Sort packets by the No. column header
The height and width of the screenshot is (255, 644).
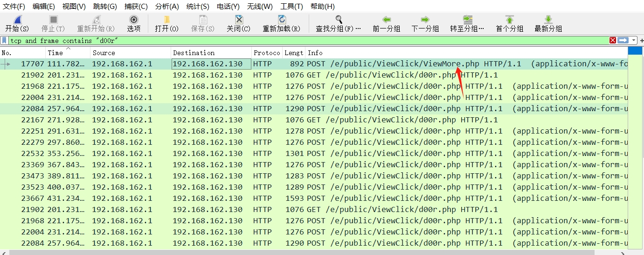pyautogui.click(x=23, y=53)
